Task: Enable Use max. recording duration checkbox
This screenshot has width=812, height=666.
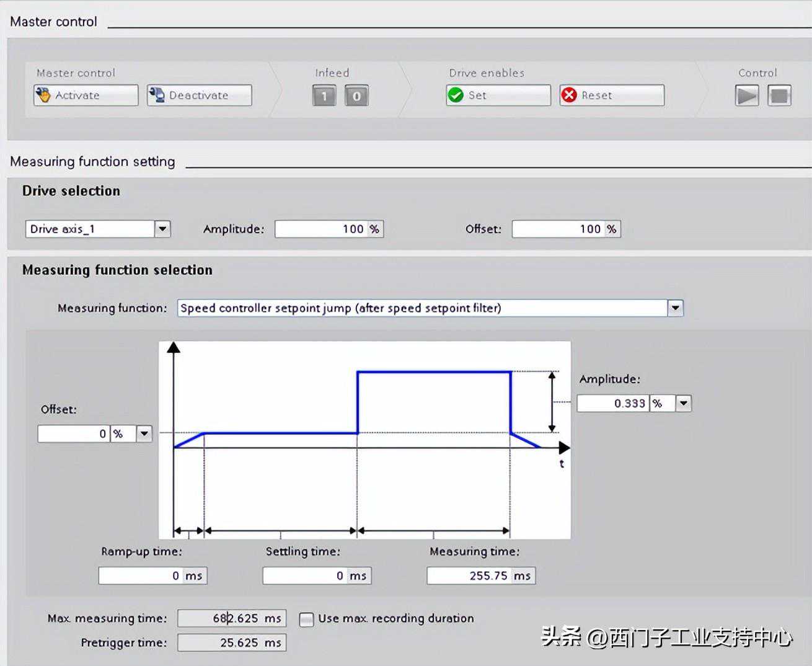Action: [x=306, y=619]
